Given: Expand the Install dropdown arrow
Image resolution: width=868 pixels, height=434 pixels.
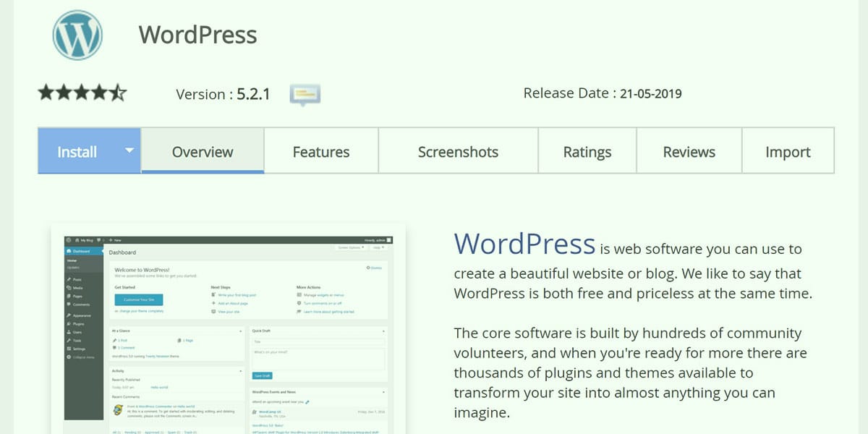Looking at the screenshot, I should pyautogui.click(x=129, y=151).
